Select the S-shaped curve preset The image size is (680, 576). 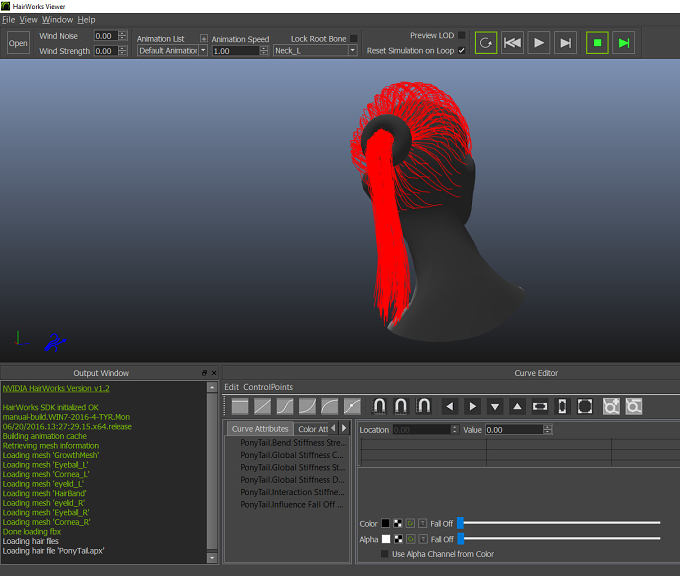coord(285,406)
